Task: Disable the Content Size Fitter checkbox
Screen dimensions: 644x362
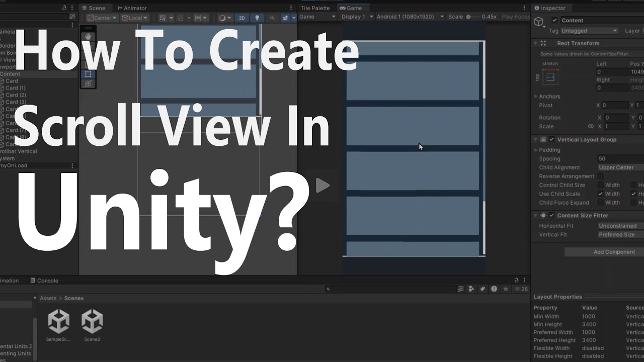Action: (552, 215)
